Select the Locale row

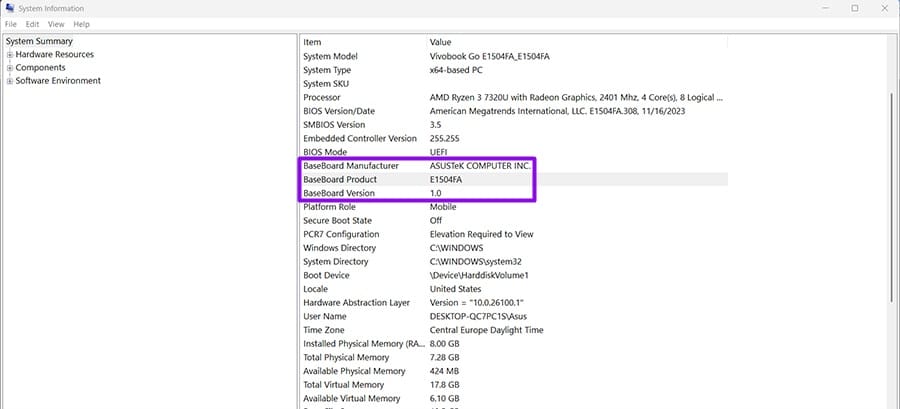514,289
